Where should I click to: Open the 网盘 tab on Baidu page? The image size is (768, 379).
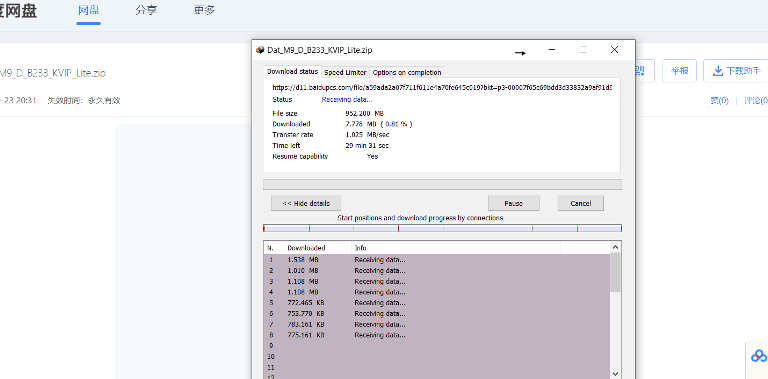click(89, 10)
